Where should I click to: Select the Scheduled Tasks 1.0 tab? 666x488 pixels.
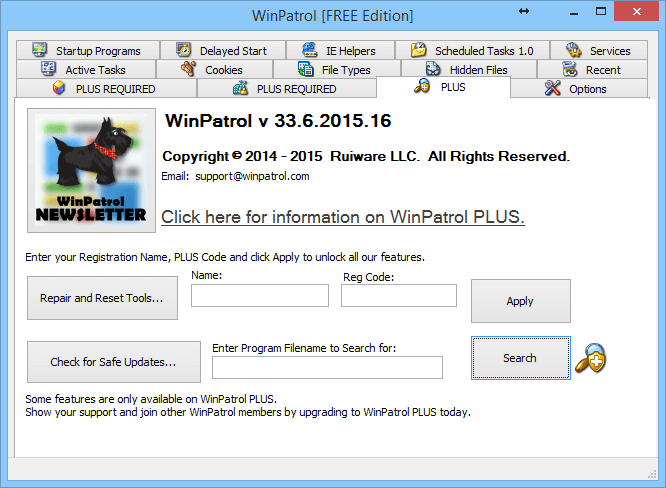click(x=472, y=50)
